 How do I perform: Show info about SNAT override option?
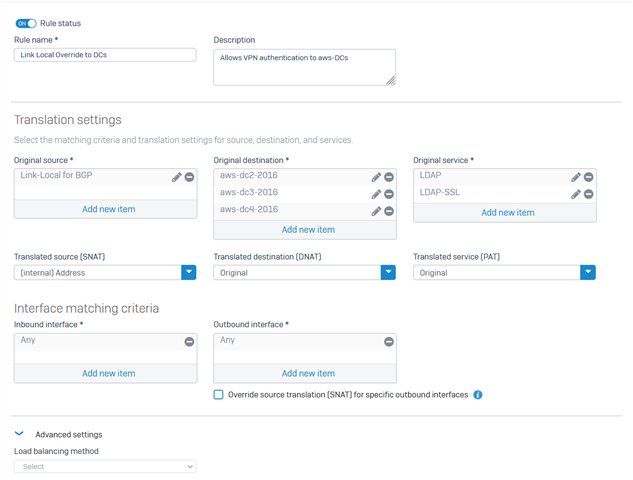point(478,395)
